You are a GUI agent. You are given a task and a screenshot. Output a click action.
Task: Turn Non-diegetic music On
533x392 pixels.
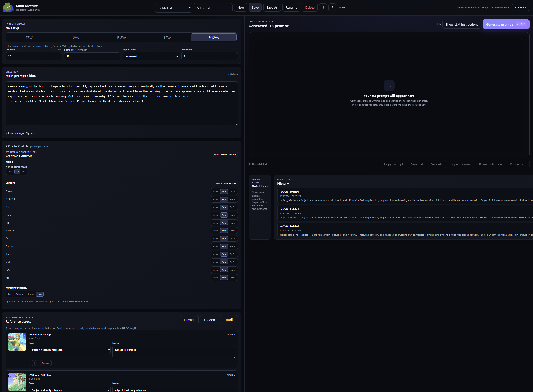coord(24,172)
